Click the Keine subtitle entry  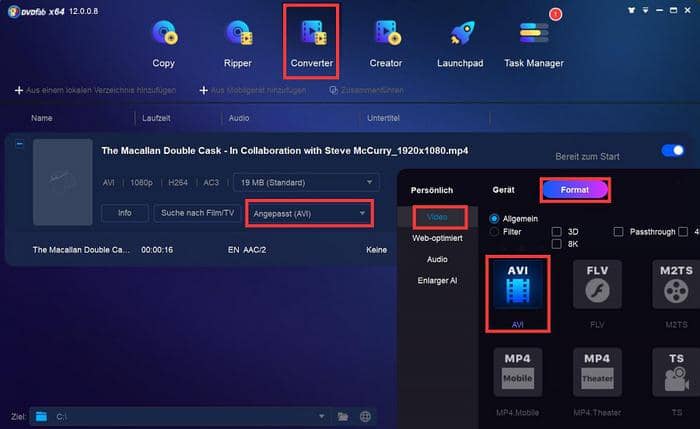pos(376,250)
